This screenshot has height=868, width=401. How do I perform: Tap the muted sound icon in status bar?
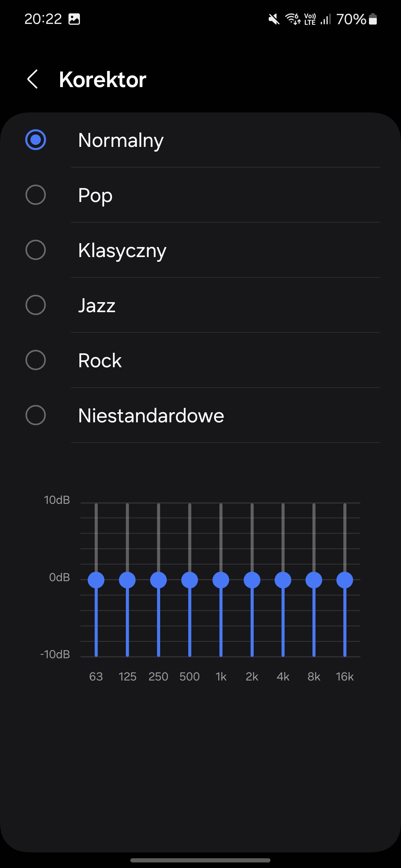274,19
